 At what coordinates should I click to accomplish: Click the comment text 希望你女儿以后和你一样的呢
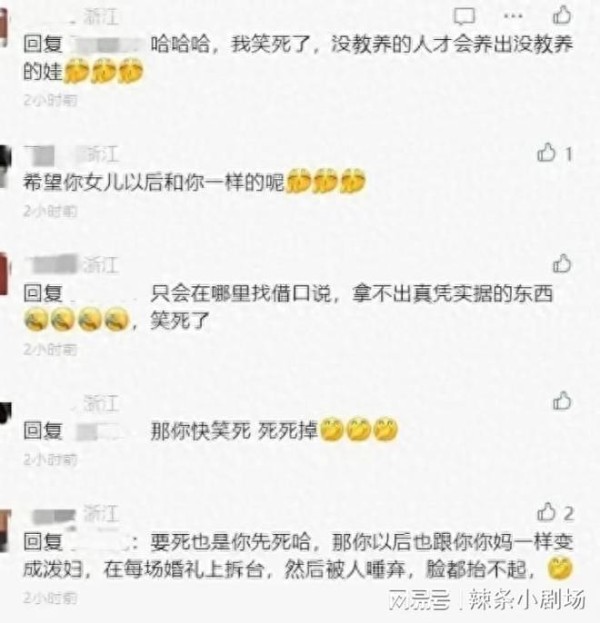click(154, 183)
